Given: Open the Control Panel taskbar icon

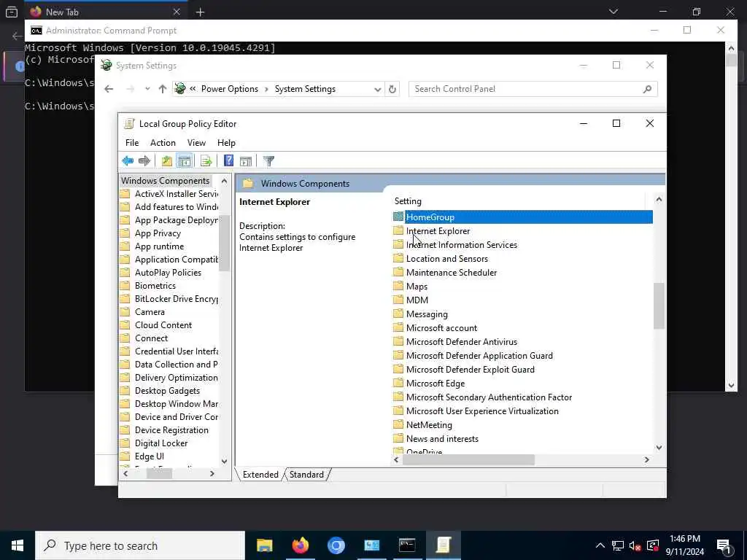Looking at the screenshot, I should [x=371, y=545].
